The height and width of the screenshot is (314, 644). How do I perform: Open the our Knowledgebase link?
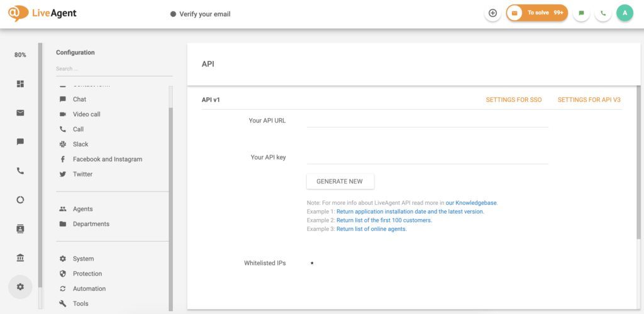[x=471, y=203]
